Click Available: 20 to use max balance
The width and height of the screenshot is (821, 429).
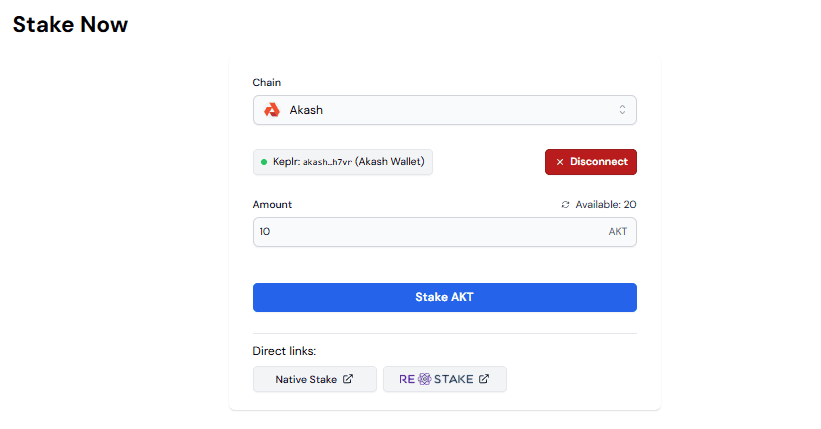[x=605, y=205]
